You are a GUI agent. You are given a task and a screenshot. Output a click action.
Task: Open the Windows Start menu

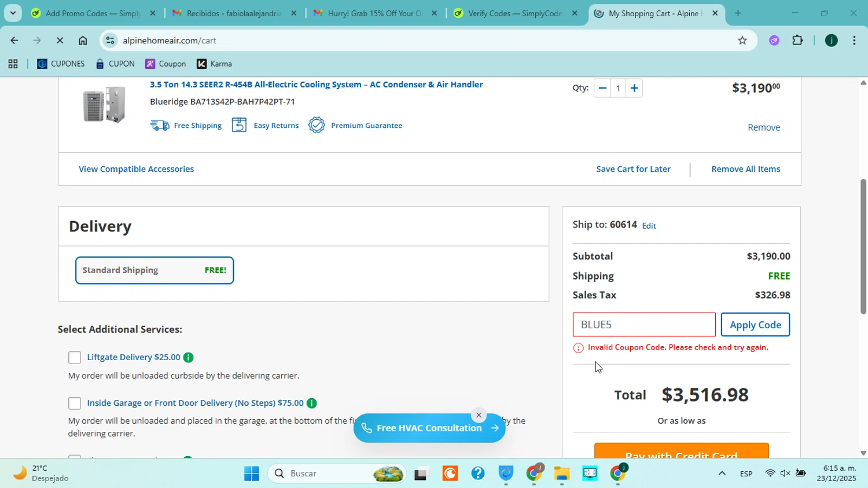tap(252, 474)
